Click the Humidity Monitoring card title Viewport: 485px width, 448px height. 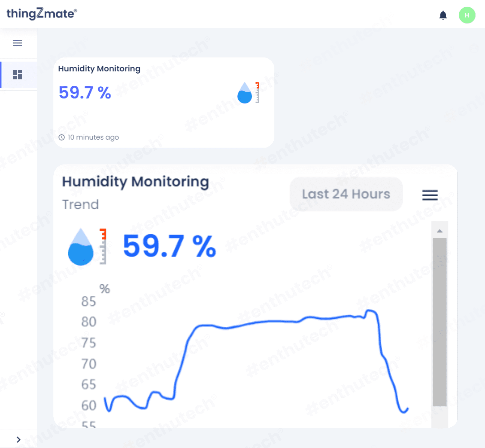(99, 69)
